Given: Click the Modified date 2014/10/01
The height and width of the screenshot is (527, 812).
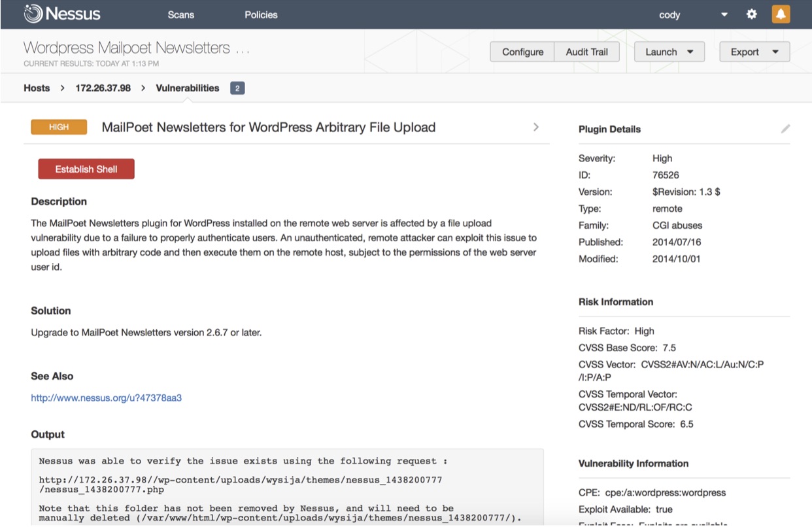Looking at the screenshot, I should click(676, 259).
